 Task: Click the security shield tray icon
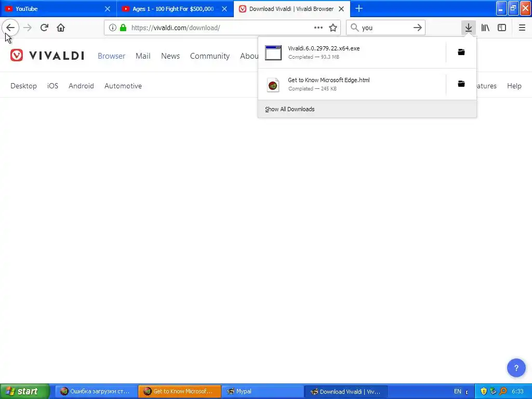click(x=484, y=391)
